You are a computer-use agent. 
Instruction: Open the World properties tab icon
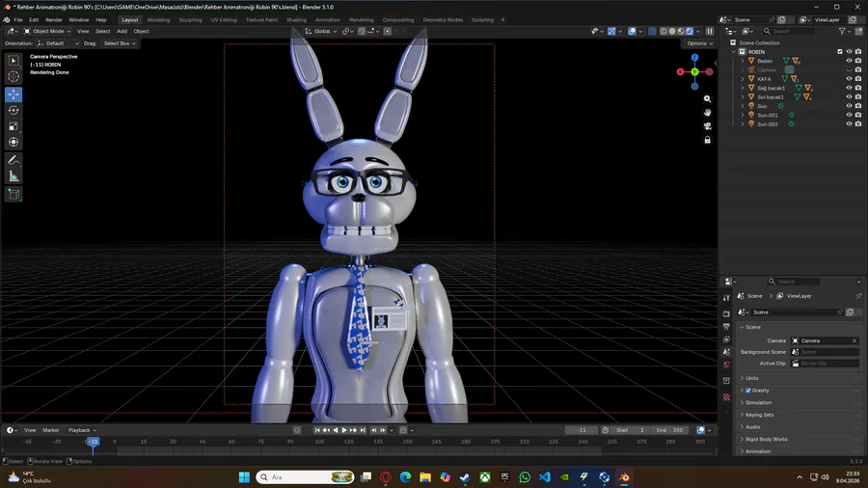[x=726, y=366]
